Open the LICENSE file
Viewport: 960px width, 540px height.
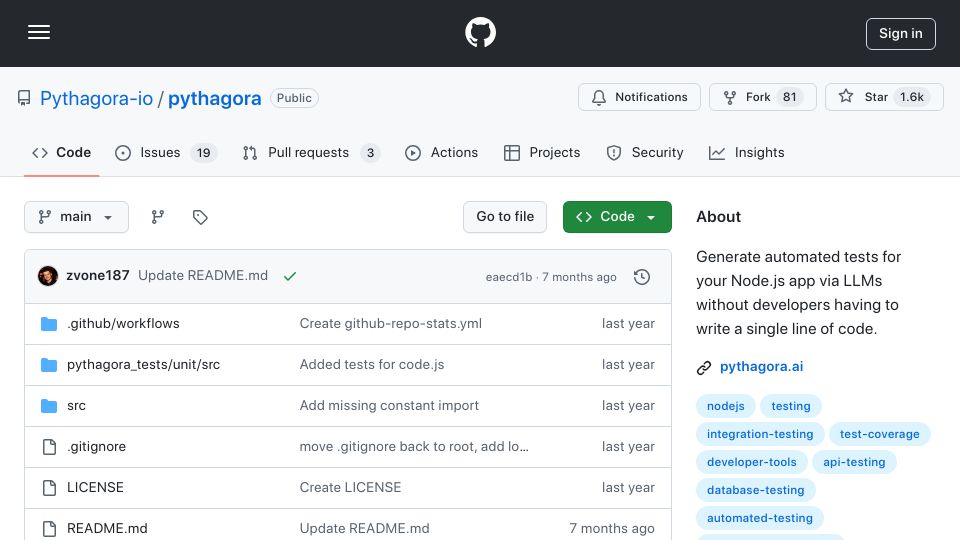[x=96, y=487]
